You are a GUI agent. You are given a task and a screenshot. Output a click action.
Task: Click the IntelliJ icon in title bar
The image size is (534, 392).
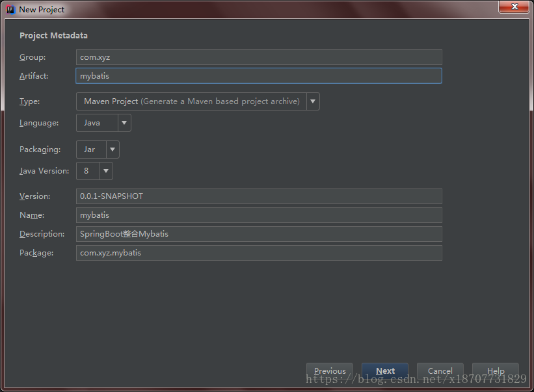(10, 10)
